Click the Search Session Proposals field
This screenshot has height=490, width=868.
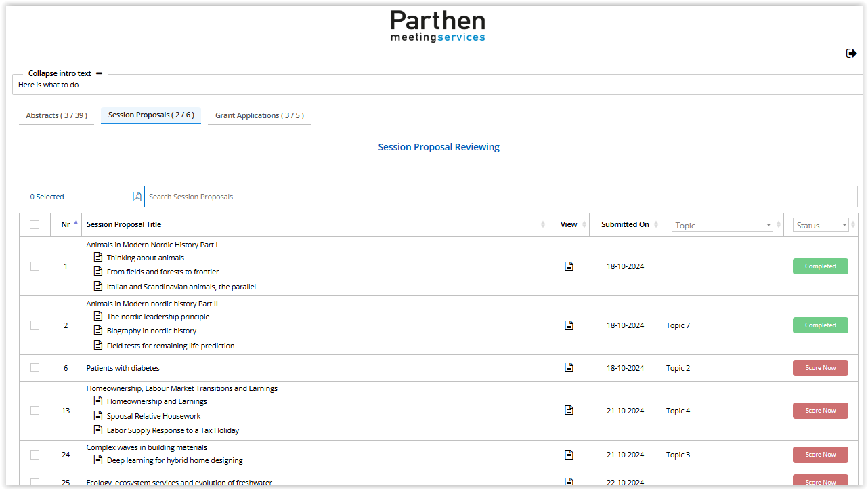[501, 197]
